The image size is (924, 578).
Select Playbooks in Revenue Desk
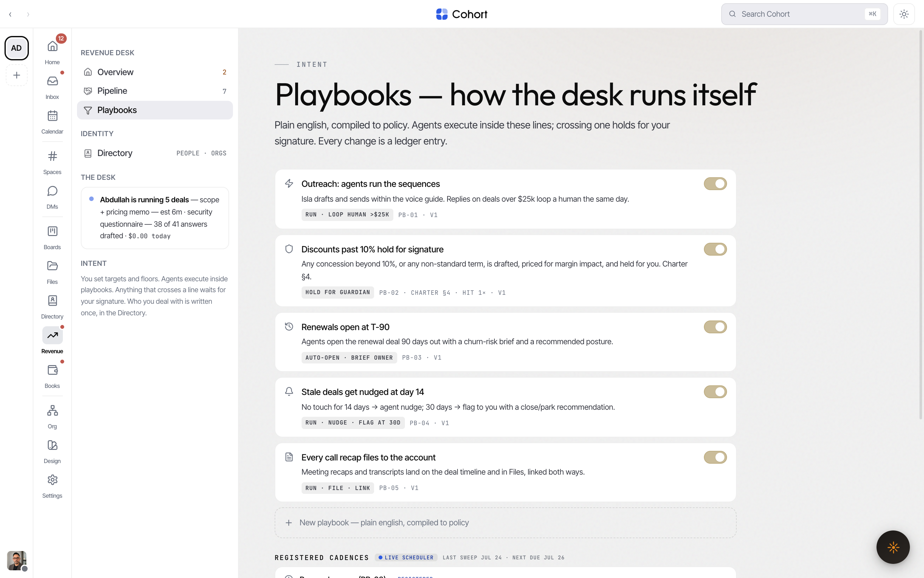click(155, 110)
